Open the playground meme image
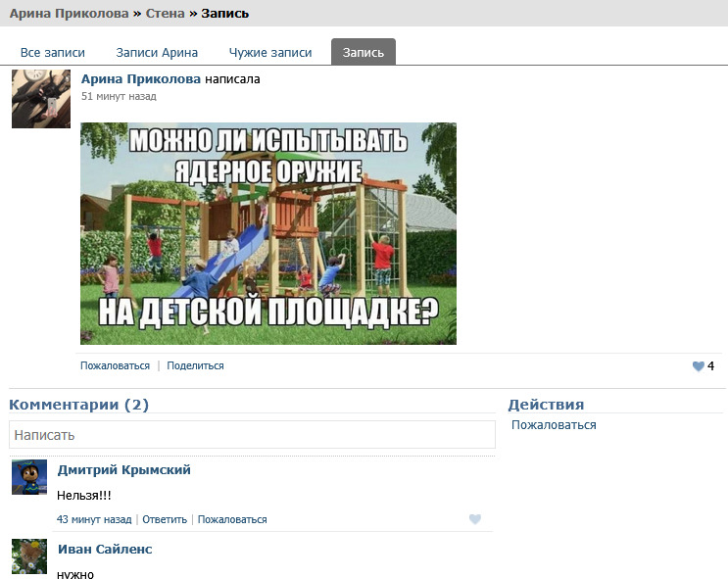This screenshot has width=728, height=579. [x=268, y=233]
